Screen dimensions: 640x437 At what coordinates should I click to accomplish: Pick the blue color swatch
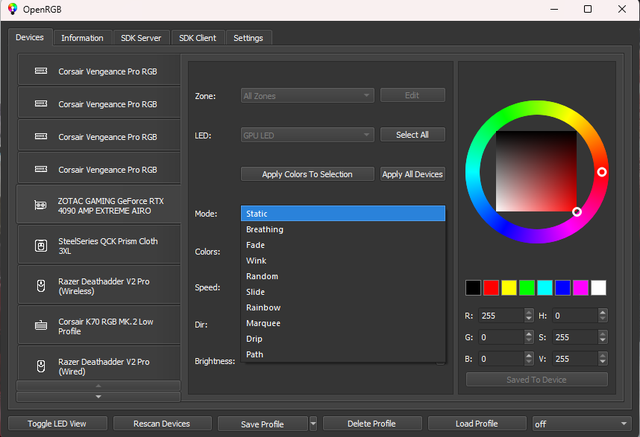pyautogui.click(x=563, y=288)
